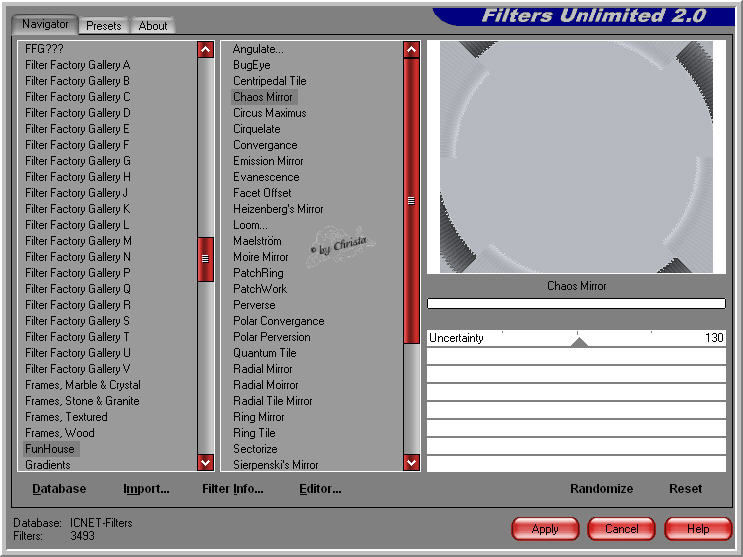Viewport: 743px width, 557px height.
Task: Click the filter list scroll-up arrow
Action: [411, 50]
